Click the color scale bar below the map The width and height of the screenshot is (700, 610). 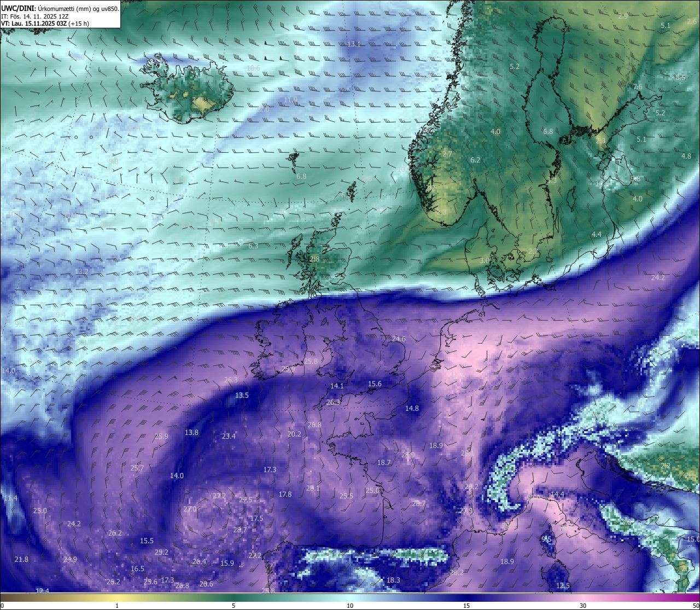350,597
